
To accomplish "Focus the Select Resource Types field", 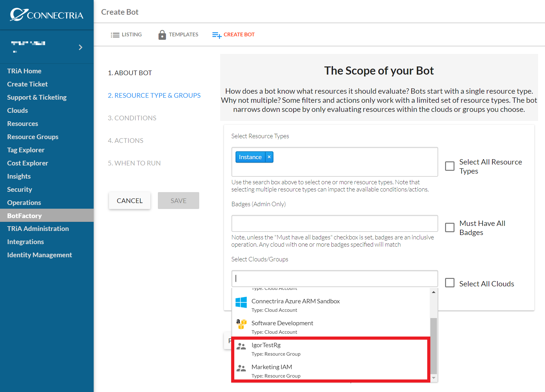I will click(335, 162).
